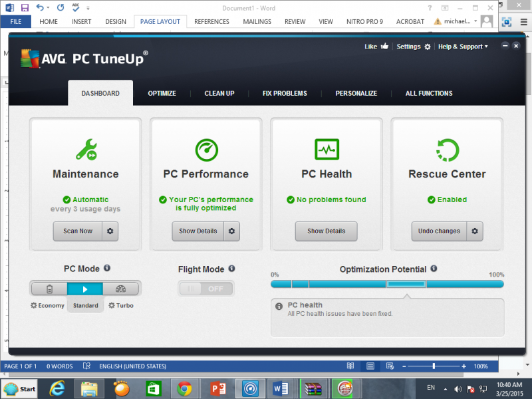The height and width of the screenshot is (399, 532).
Task: Click Word proofing status icon in status bar
Action: click(87, 366)
